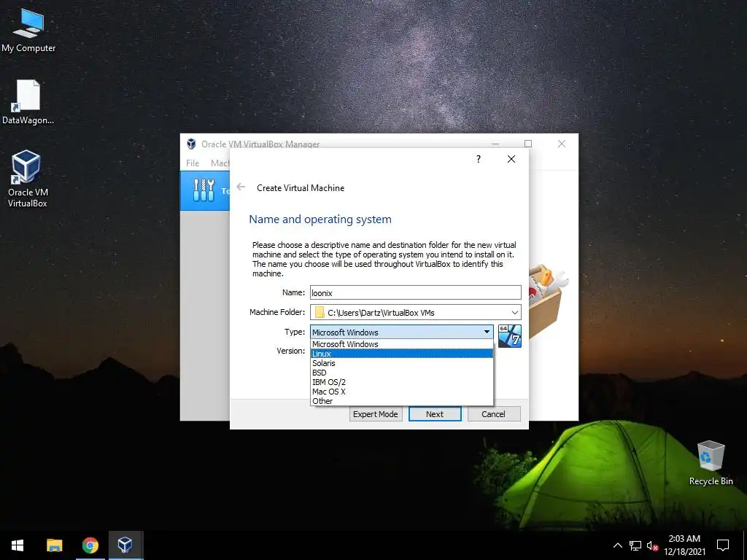Open the DataWagon shortcut file icon
This screenshot has width=747, height=560.
[28, 101]
